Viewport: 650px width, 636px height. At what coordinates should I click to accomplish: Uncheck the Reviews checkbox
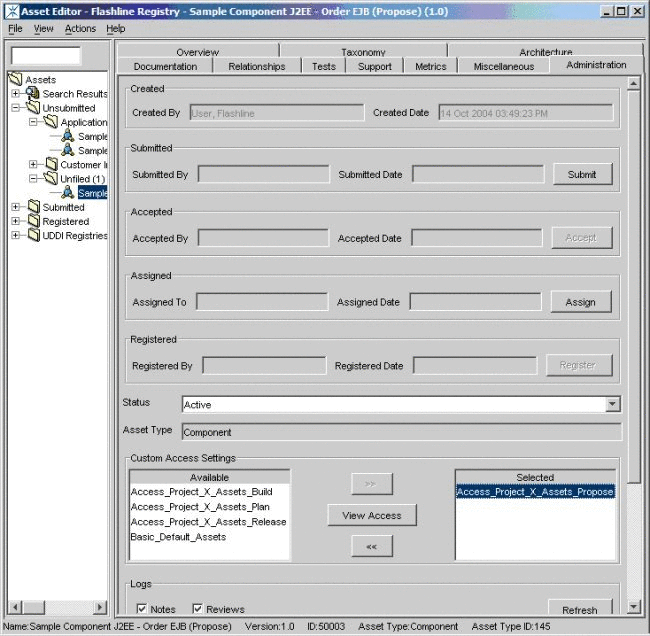tap(198, 609)
